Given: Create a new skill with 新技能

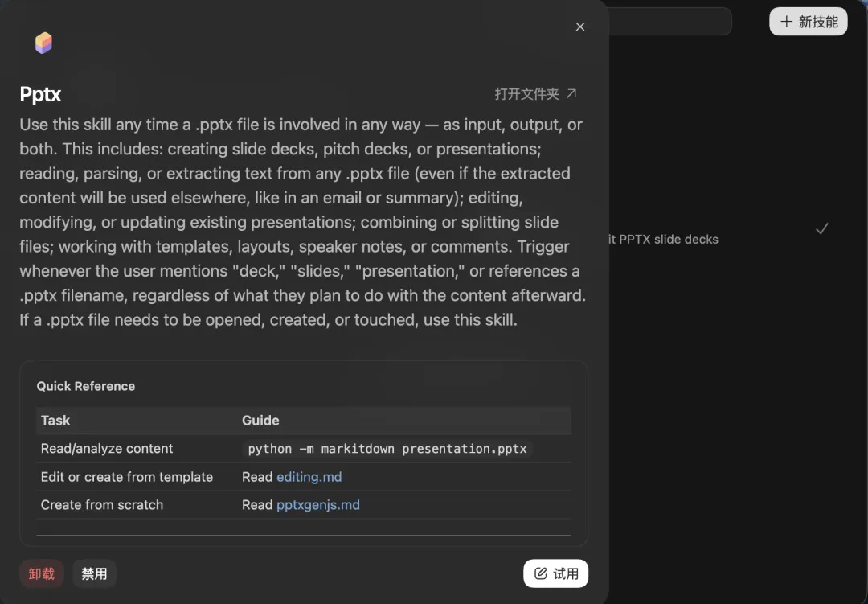Looking at the screenshot, I should click(809, 22).
